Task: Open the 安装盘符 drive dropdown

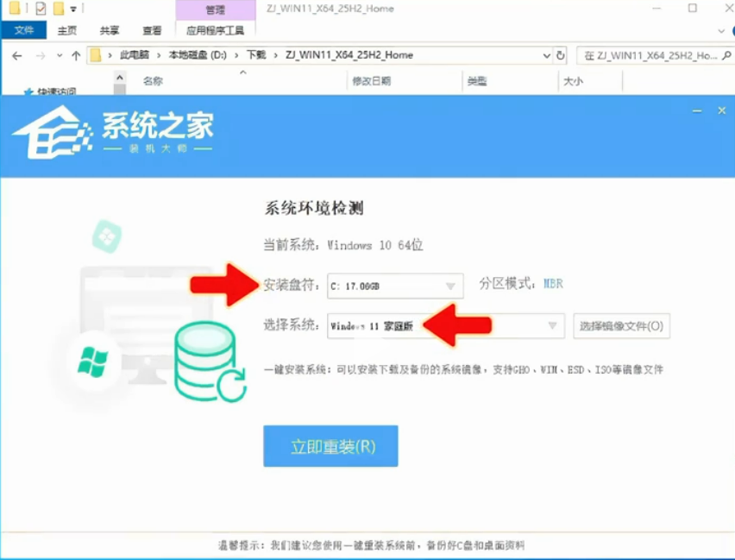Action: [x=395, y=286]
